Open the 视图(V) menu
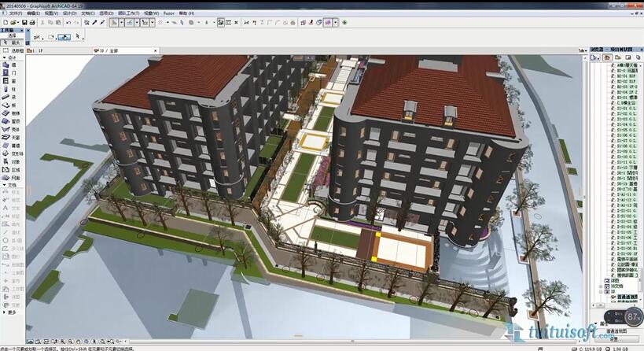The width and height of the screenshot is (644, 351). [x=51, y=13]
